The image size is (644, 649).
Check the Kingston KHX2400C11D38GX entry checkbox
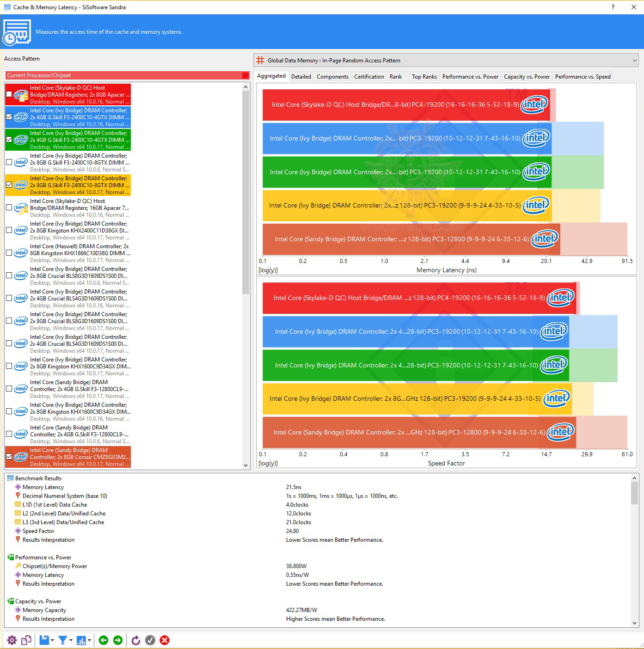(x=9, y=230)
